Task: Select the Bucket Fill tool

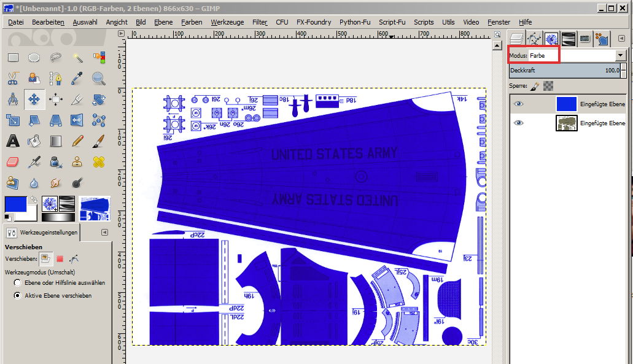Action: 34,141
